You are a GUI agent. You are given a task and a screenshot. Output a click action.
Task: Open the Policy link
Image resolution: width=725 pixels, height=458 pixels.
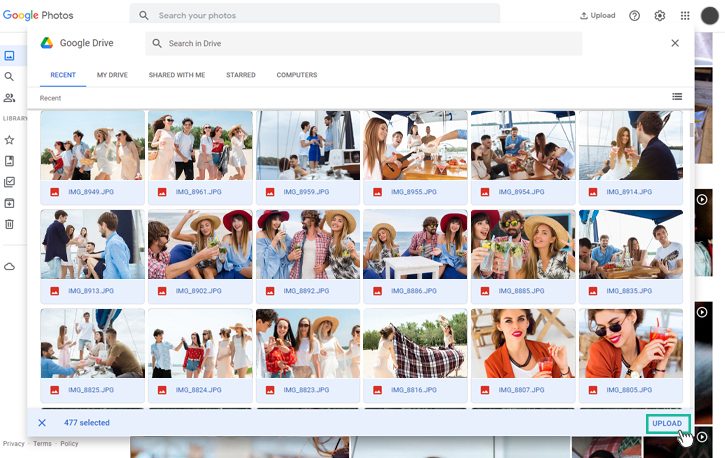69,444
